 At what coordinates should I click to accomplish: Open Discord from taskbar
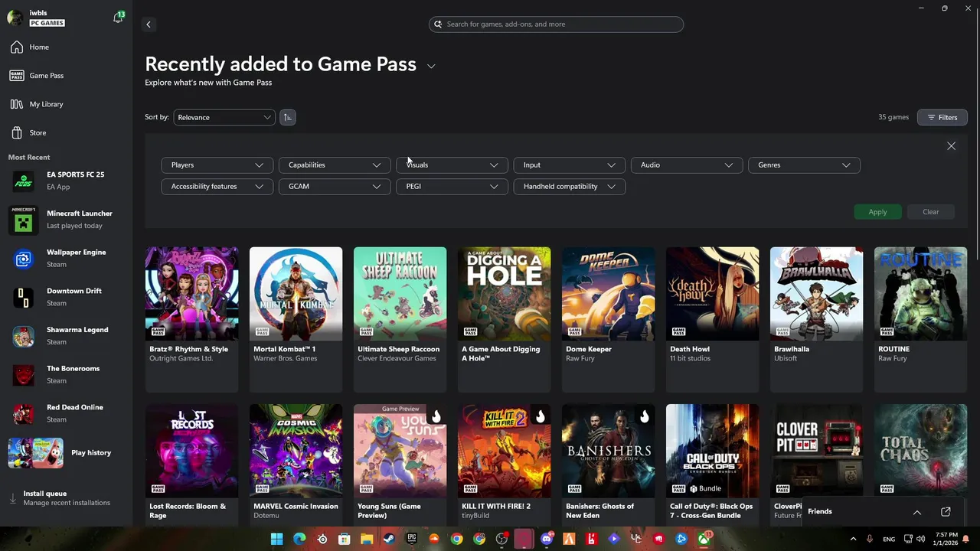tap(546, 539)
